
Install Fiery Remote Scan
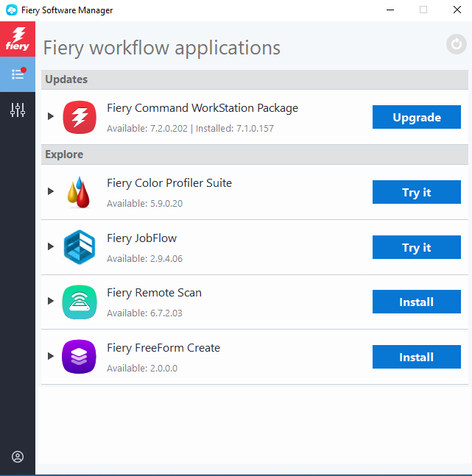(x=416, y=302)
